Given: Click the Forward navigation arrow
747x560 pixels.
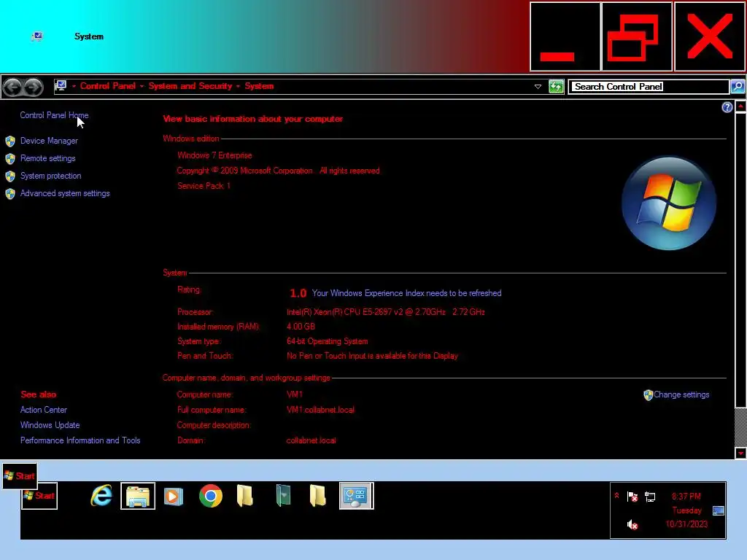Looking at the screenshot, I should pyautogui.click(x=34, y=87).
